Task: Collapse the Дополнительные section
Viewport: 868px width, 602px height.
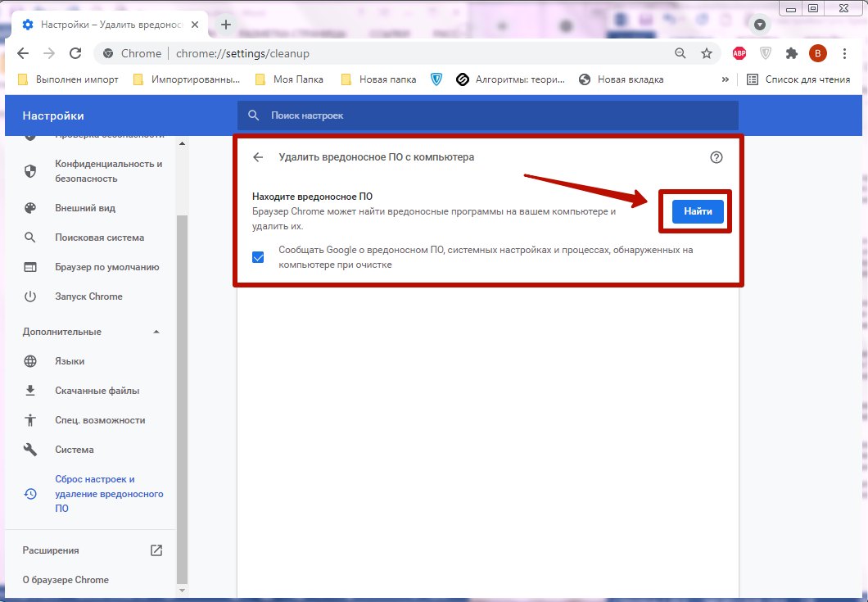Action: (156, 332)
